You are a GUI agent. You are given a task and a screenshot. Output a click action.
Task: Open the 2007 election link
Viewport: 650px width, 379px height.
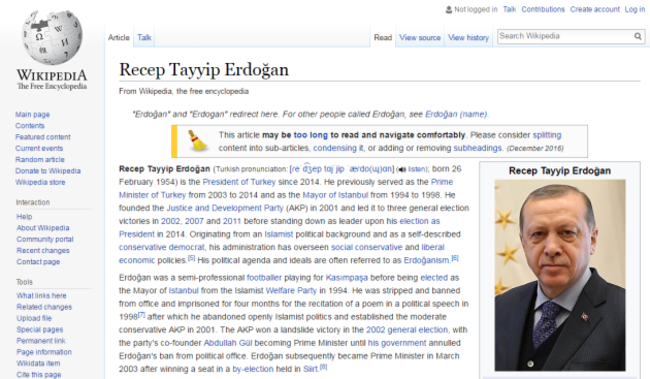194,221
